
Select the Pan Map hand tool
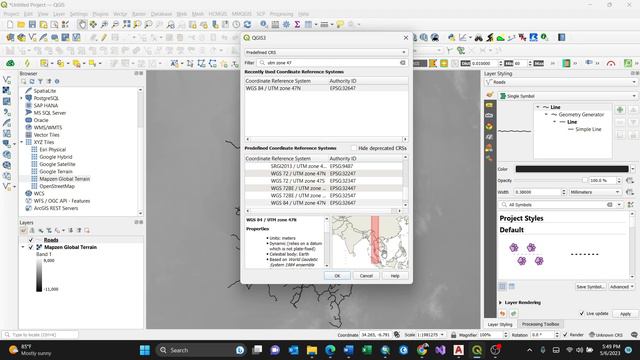(x=82, y=24)
